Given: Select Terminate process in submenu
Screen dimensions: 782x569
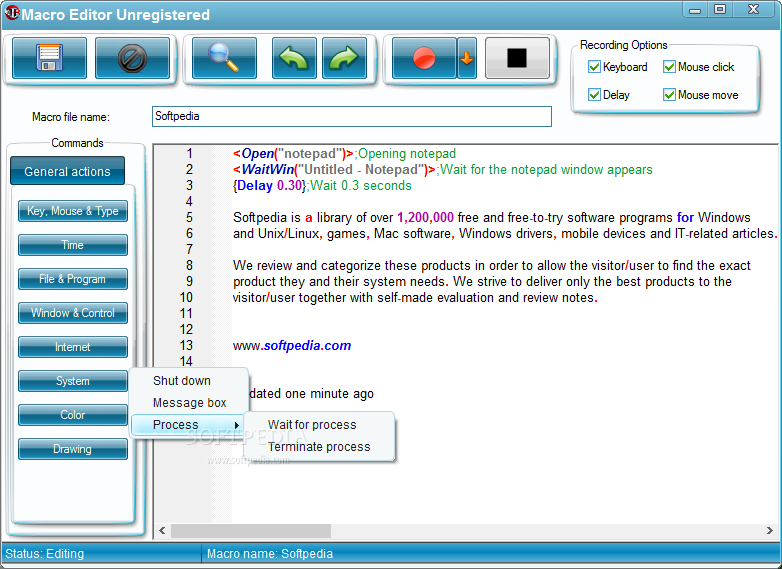Looking at the screenshot, I should tap(319, 446).
